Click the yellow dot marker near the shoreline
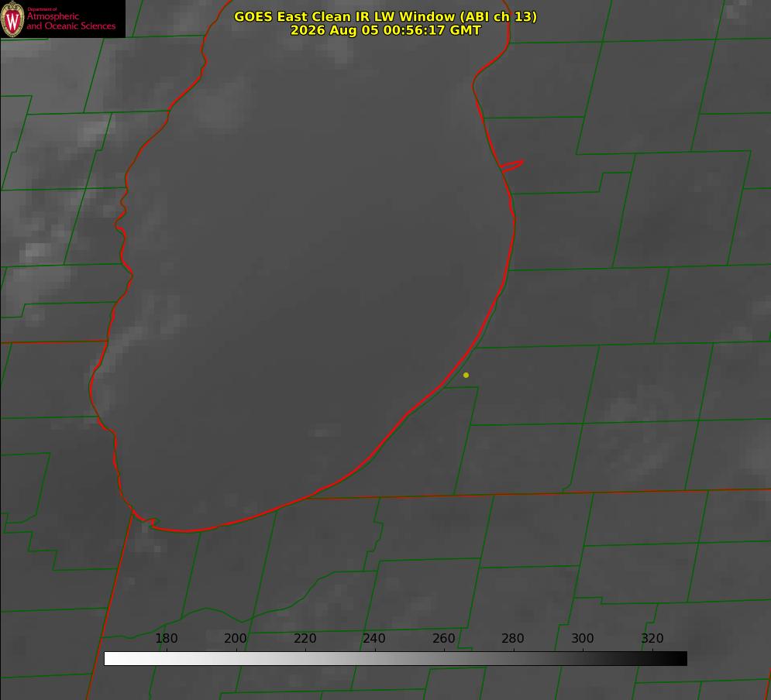 pyautogui.click(x=466, y=375)
